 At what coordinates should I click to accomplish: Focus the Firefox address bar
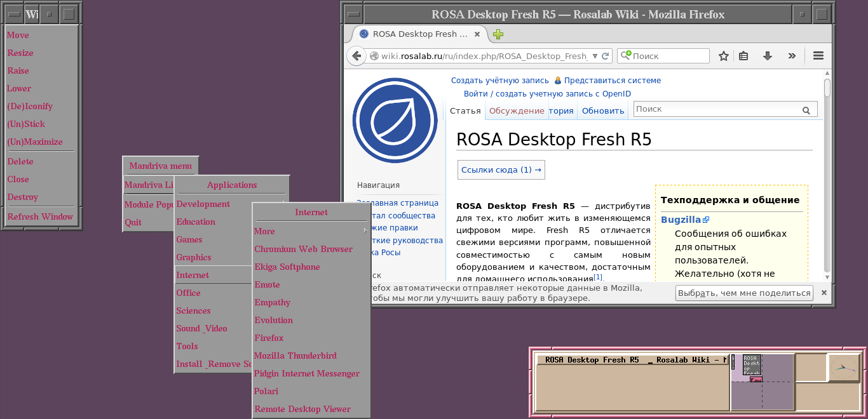tap(483, 56)
